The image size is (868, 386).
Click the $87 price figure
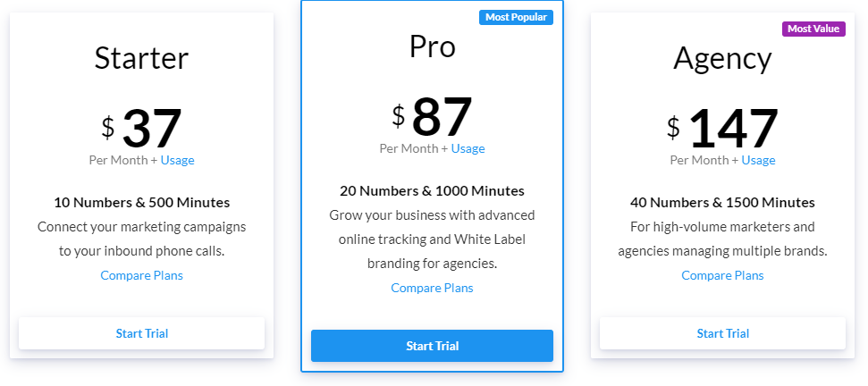(442, 116)
